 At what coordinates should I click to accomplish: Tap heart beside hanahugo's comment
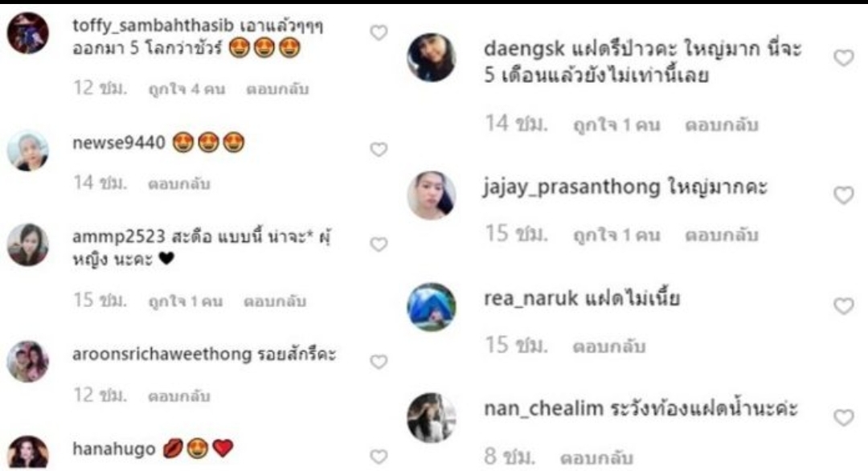click(x=379, y=457)
